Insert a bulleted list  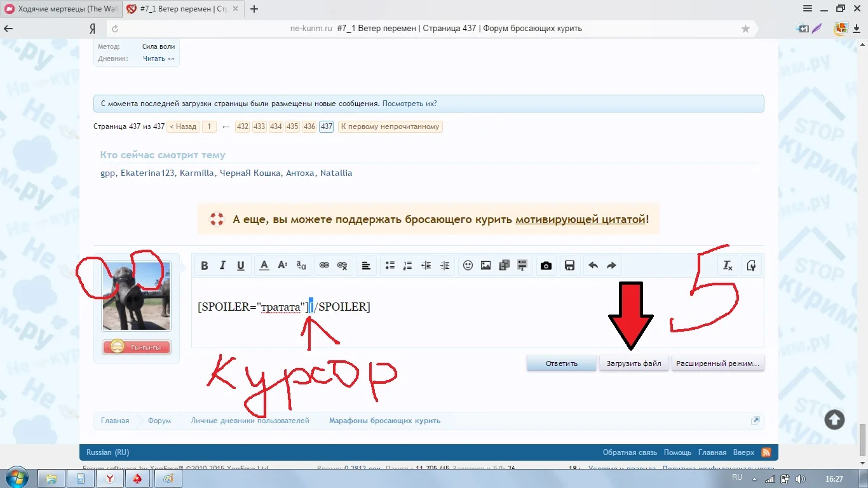(x=390, y=266)
